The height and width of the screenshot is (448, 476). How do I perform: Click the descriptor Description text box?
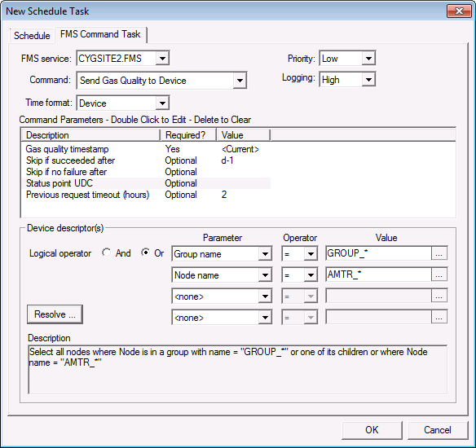click(238, 369)
